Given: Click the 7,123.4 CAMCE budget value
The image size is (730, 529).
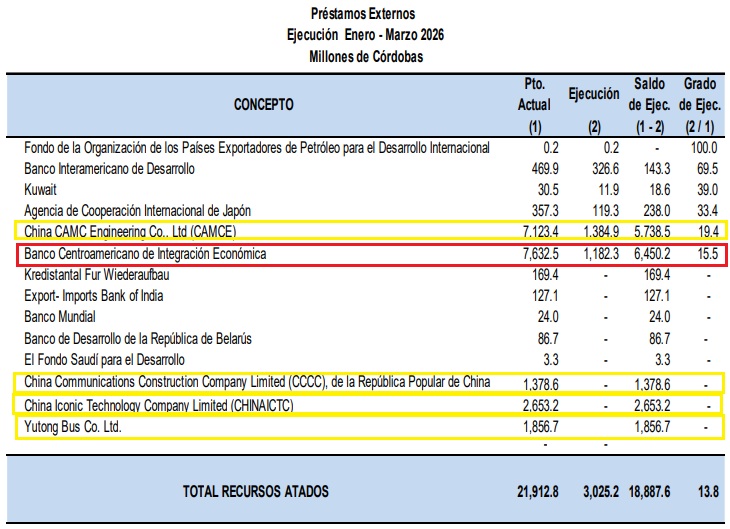Looking at the screenshot, I should click(541, 231).
